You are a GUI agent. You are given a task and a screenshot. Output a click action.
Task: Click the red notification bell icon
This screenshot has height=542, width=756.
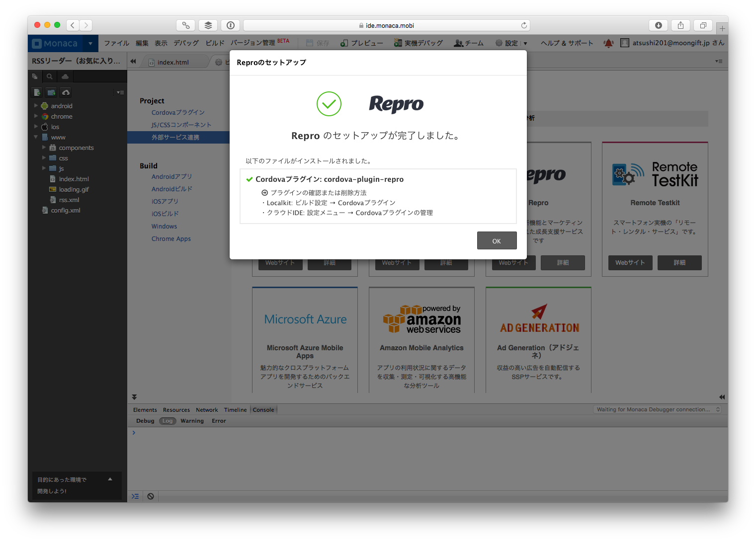tap(608, 43)
